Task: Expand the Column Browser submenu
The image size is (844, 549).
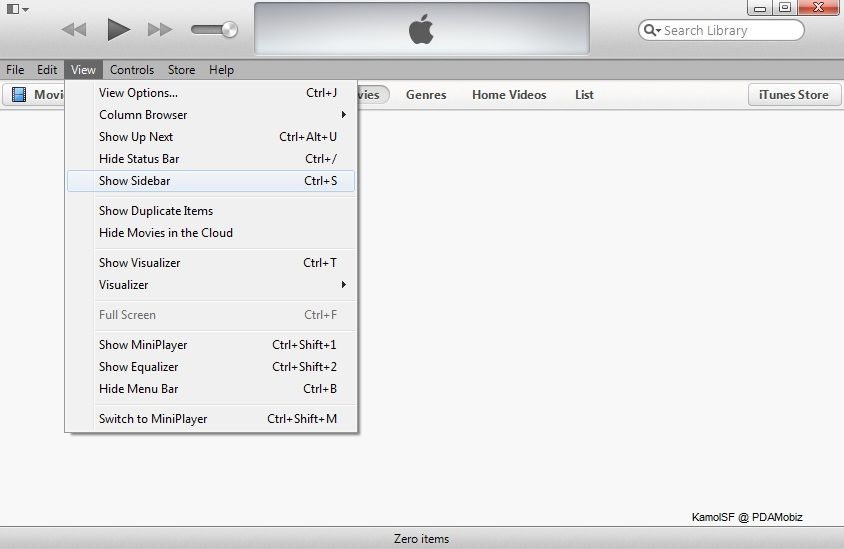Action: tap(211, 115)
